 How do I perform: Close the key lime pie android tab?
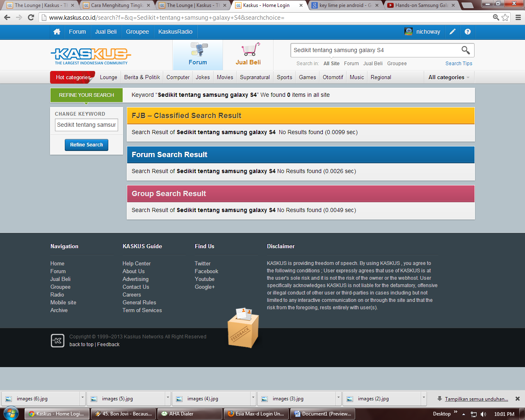pos(377,5)
